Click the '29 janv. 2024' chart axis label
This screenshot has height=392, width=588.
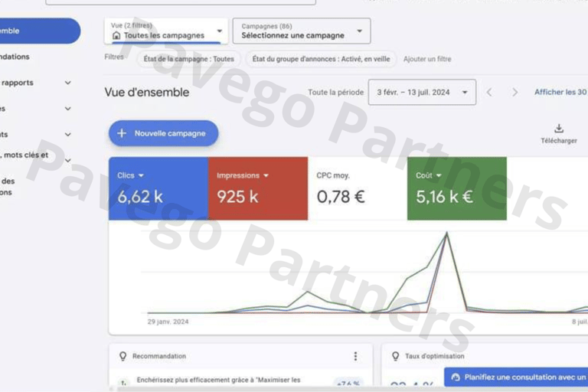tap(168, 322)
